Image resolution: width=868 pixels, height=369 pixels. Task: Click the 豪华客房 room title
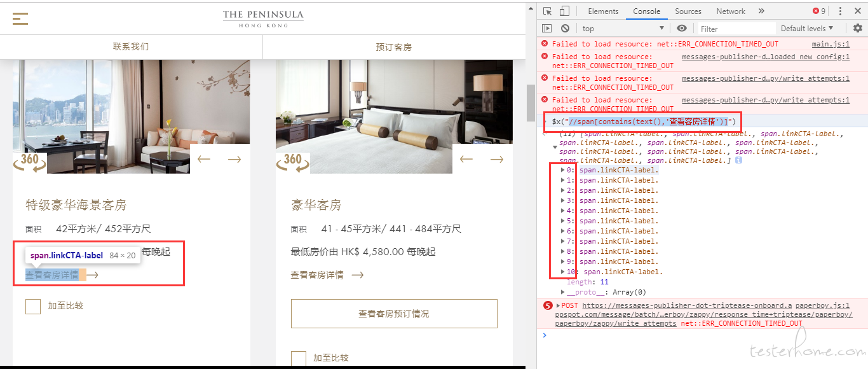pyautogui.click(x=316, y=205)
